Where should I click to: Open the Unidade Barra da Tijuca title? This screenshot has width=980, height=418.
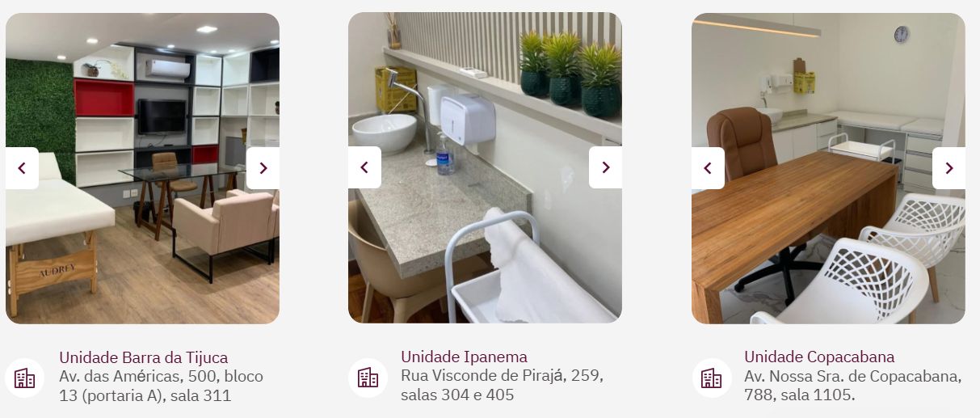pos(143,357)
